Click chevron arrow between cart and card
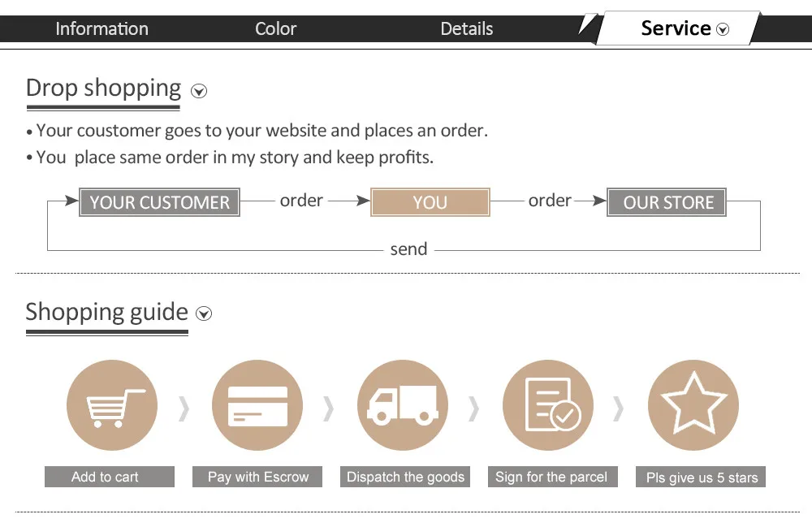This screenshot has width=812, height=523. 184,409
